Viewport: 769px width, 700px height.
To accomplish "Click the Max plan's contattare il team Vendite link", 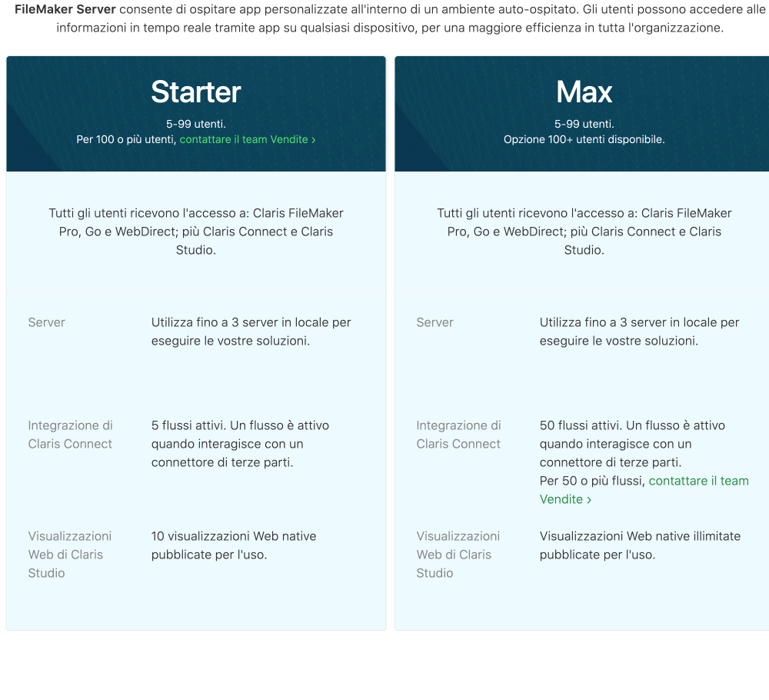I will point(644,490).
